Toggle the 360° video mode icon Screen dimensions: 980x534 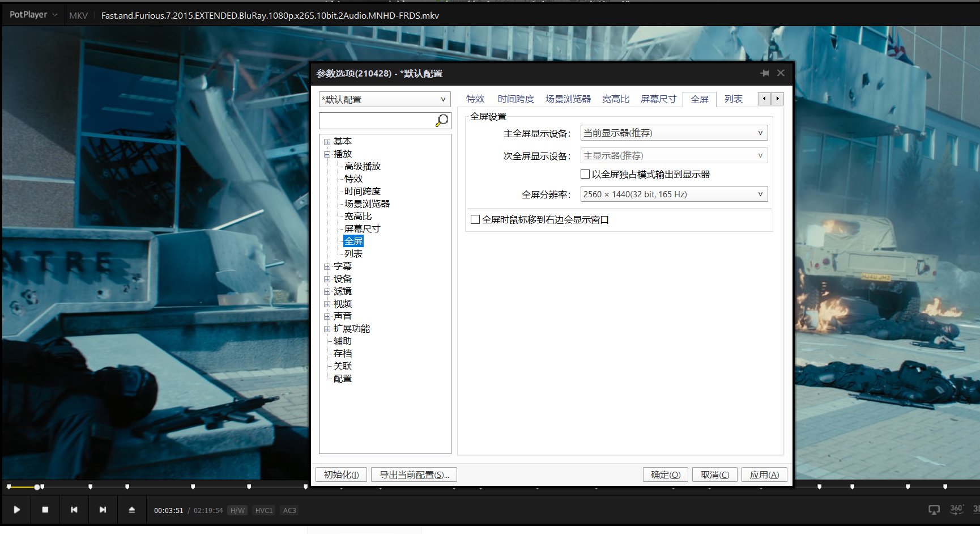point(957,510)
